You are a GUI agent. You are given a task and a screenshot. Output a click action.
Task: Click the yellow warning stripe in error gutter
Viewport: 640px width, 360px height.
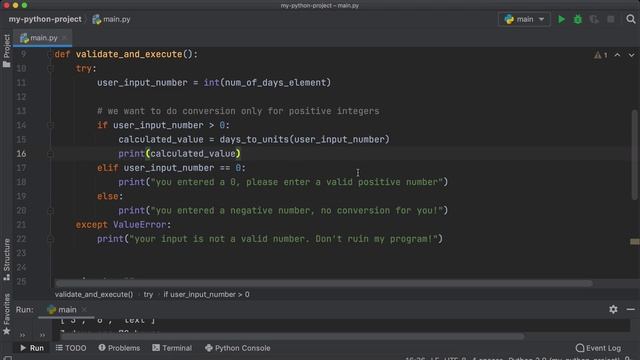pos(635,242)
